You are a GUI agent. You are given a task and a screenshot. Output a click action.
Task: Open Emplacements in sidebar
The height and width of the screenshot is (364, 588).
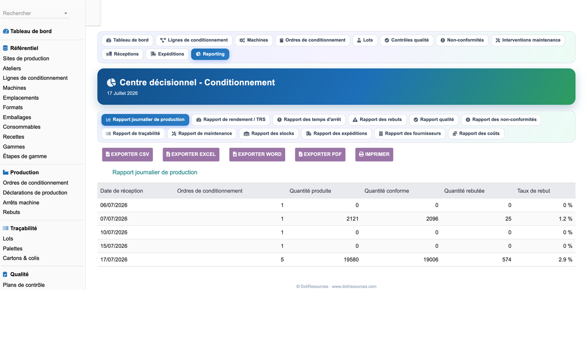tap(21, 97)
